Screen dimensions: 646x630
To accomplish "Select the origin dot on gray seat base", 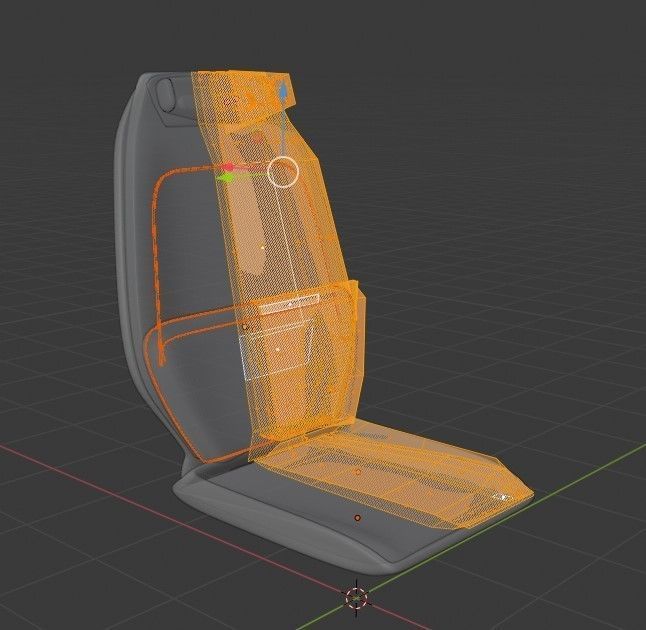I will (357, 518).
